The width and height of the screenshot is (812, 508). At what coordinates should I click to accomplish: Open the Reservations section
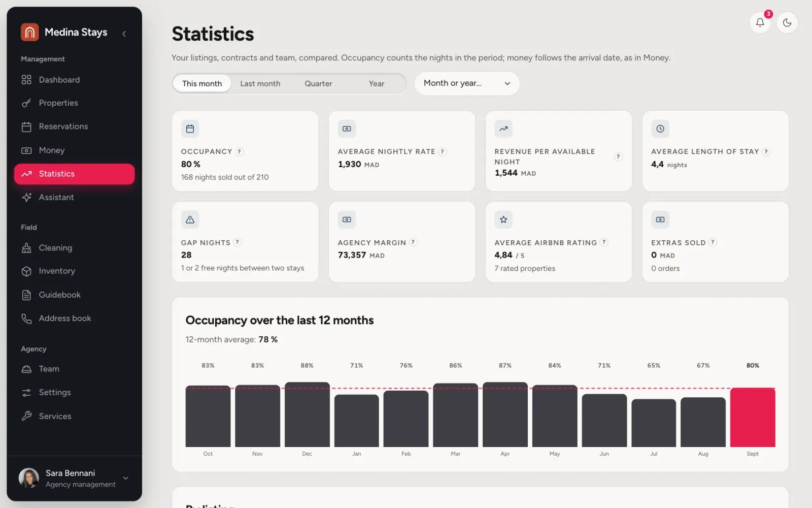point(74,126)
